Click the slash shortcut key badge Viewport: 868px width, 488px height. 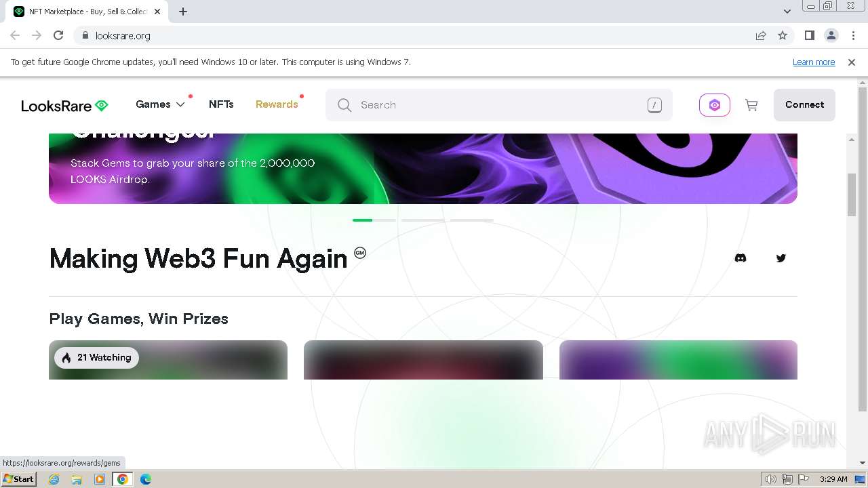654,105
